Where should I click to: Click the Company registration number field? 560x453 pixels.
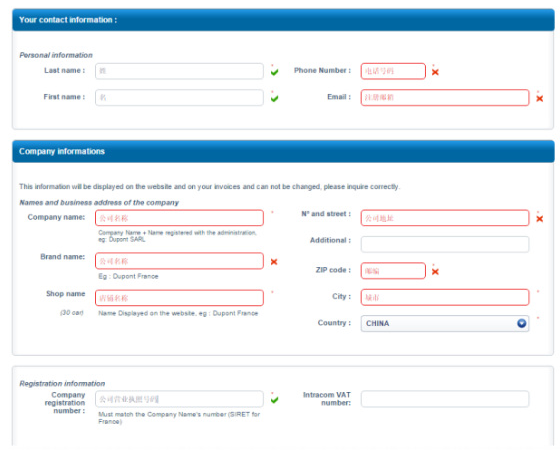pyautogui.click(x=179, y=399)
